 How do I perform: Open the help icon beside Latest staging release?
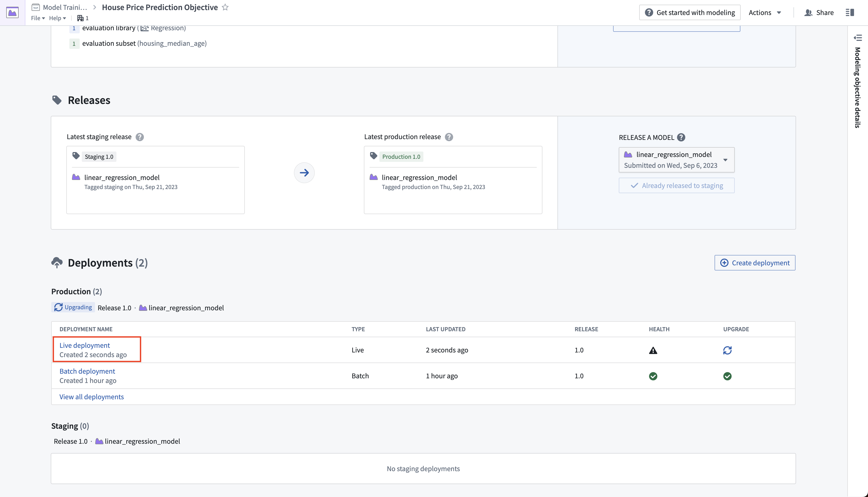tap(140, 137)
